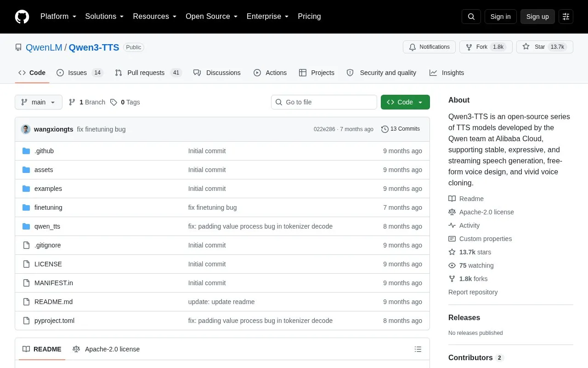
Task: Open the Discussions tab
Action: coord(217,73)
